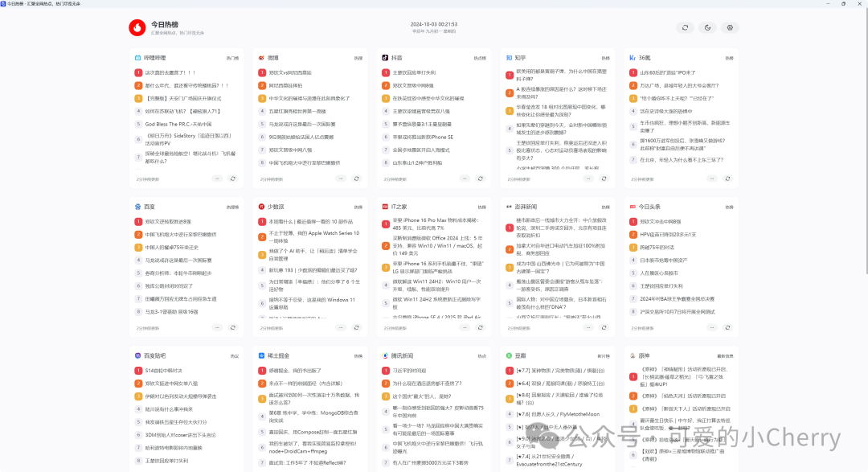
Task: Click the 稀土掘金 logo icon
Action: [x=261, y=355]
